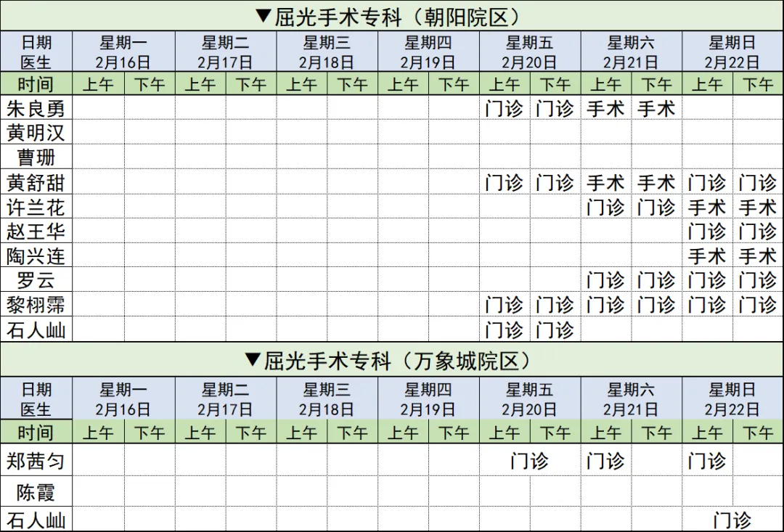
Task: Select 黄舒甜's Saturday morning 手术 cell
Action: click(x=605, y=182)
